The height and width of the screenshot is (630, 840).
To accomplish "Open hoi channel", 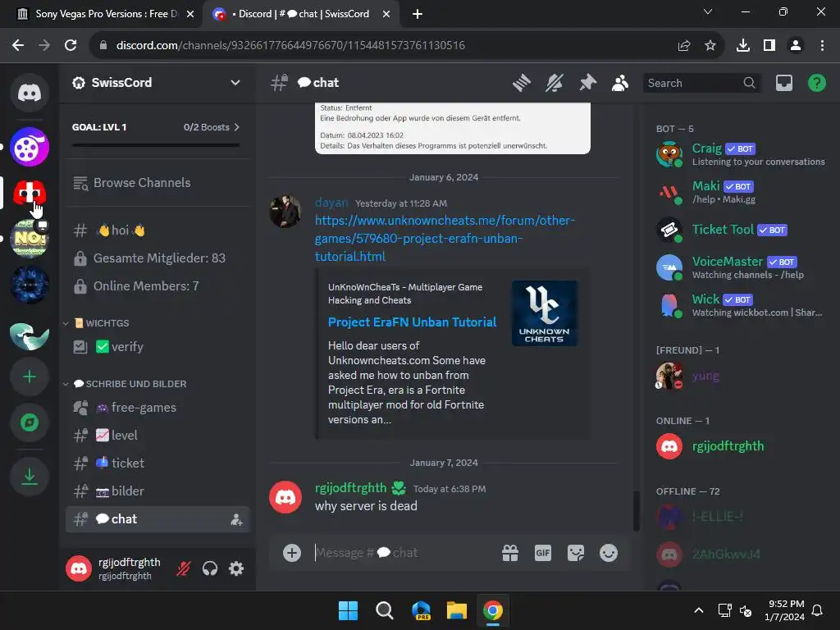I will 157,231.
